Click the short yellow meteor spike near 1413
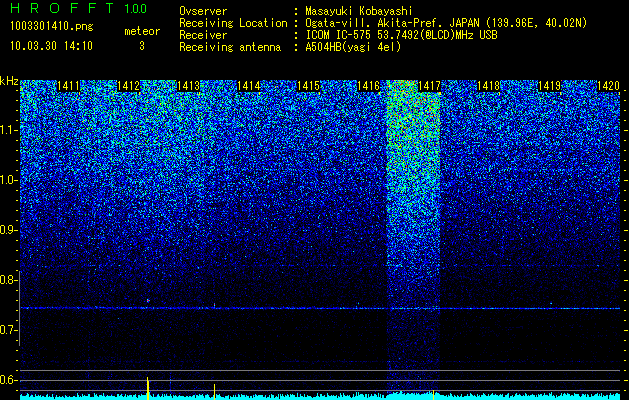 214,392
